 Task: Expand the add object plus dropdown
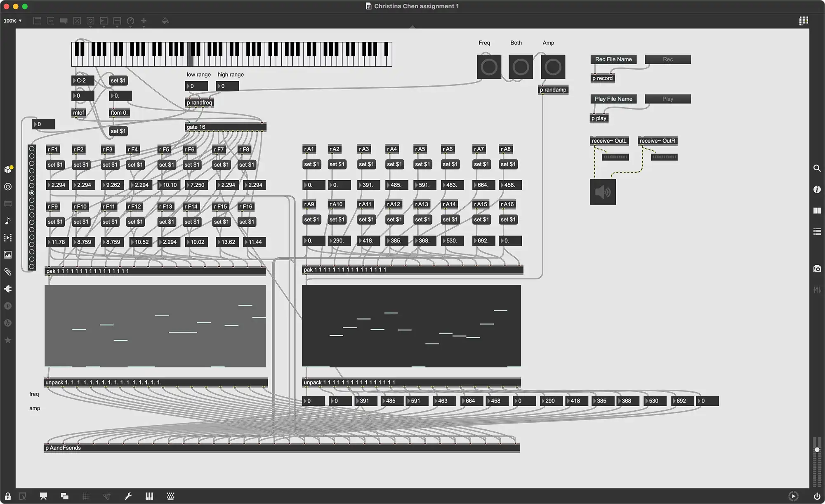[144, 21]
